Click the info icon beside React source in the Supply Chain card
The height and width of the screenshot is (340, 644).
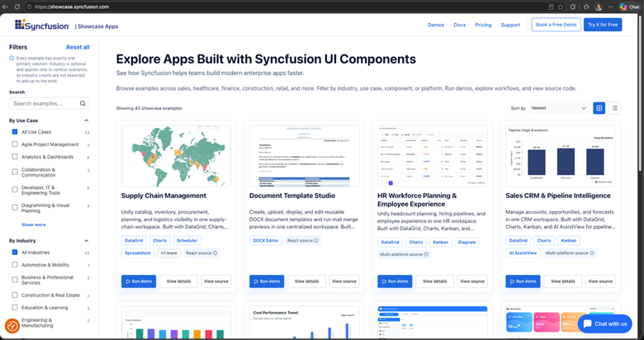coord(215,253)
